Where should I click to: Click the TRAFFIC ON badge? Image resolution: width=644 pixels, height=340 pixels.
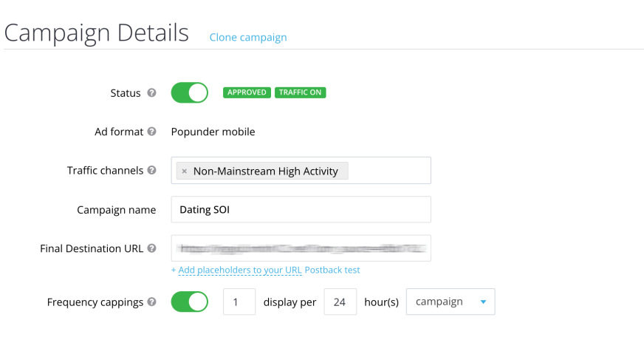coord(301,92)
